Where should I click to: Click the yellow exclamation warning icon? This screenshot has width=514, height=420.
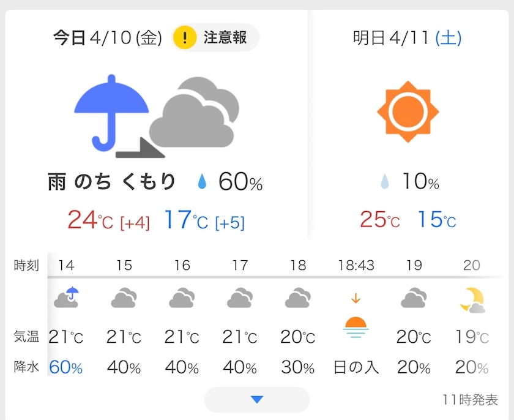click(185, 37)
